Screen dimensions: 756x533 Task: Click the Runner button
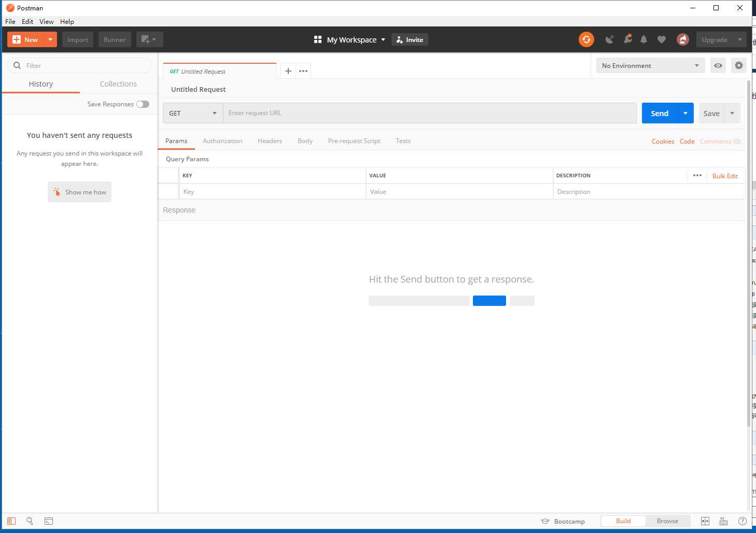[x=115, y=39]
